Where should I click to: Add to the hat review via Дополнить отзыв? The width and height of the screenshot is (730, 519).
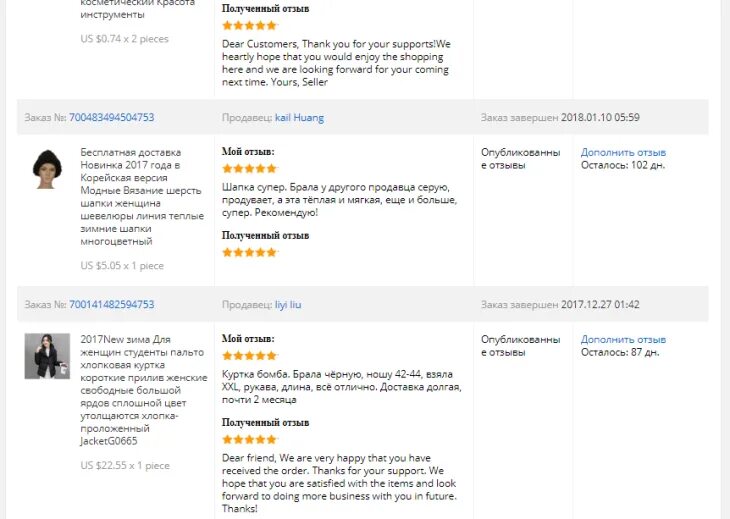(623, 152)
